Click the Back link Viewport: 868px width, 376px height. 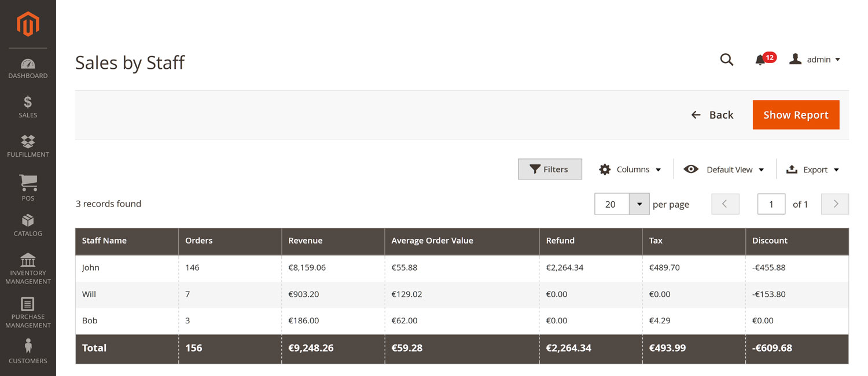click(x=713, y=115)
